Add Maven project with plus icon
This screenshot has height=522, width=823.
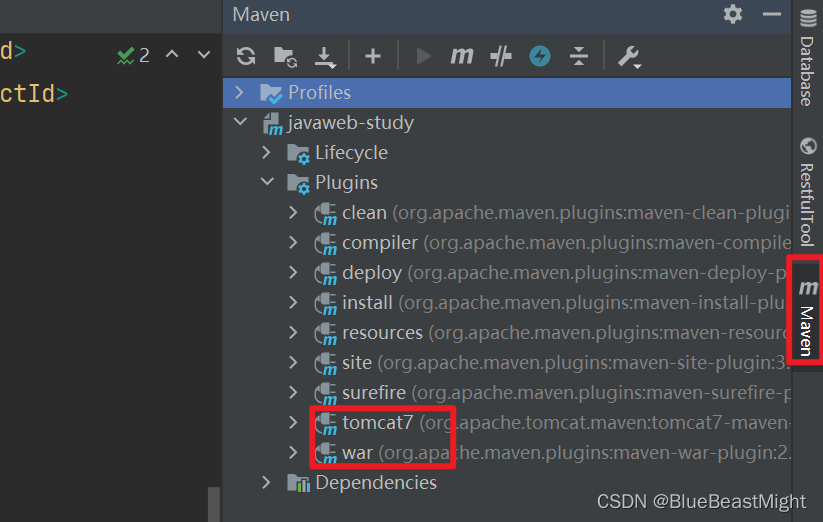(373, 56)
